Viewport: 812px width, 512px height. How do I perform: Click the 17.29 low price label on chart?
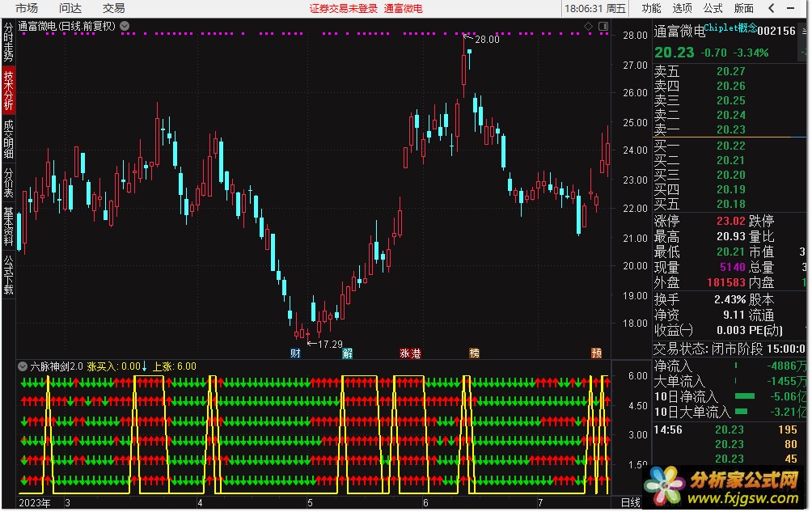tap(330, 345)
